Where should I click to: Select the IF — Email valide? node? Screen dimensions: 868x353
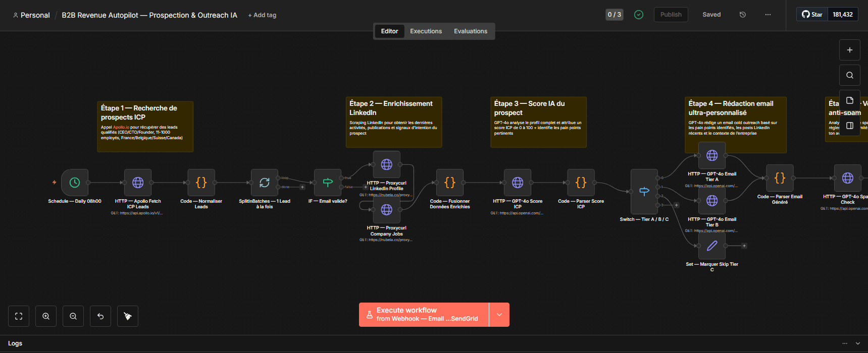(328, 183)
